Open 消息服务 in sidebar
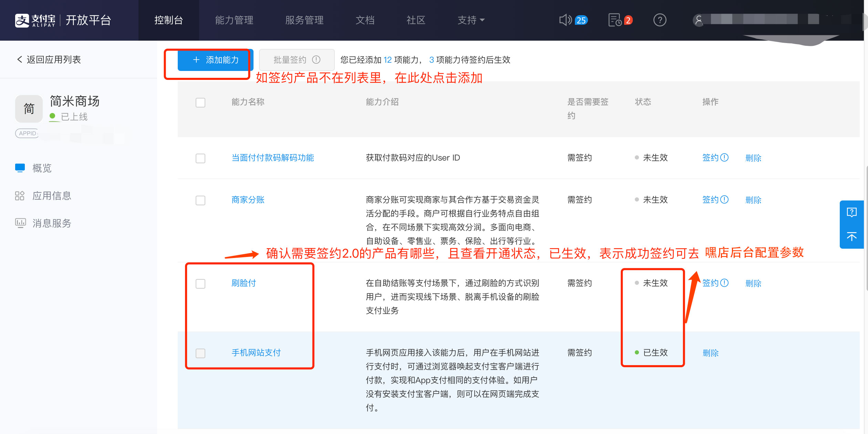 52,223
